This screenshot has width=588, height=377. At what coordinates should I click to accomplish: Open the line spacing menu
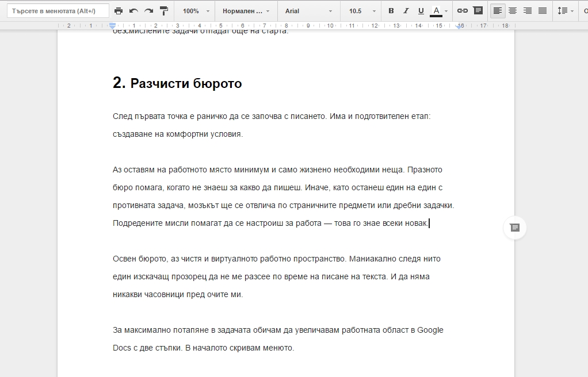(565, 11)
